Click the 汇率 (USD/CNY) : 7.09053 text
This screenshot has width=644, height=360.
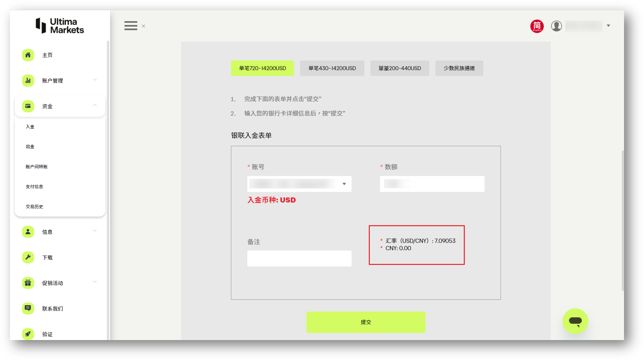(x=420, y=241)
